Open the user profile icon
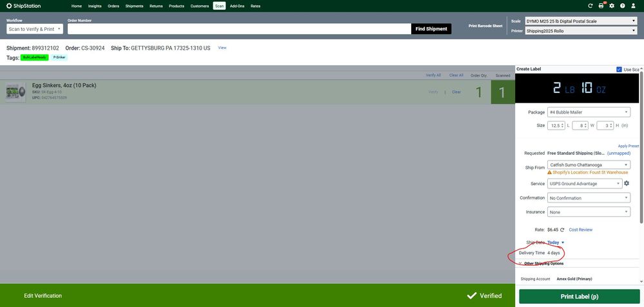This screenshot has width=644, height=307. pyautogui.click(x=634, y=6)
